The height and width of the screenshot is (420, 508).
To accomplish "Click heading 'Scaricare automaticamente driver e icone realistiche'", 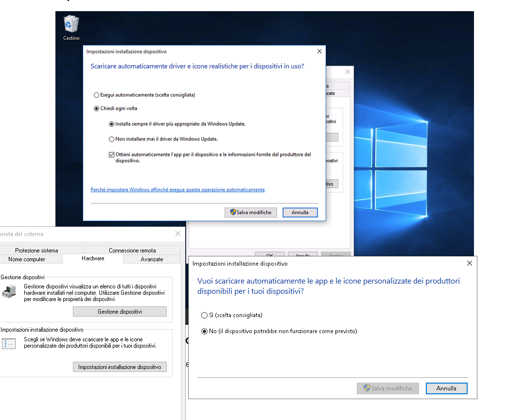I will 197,67.
